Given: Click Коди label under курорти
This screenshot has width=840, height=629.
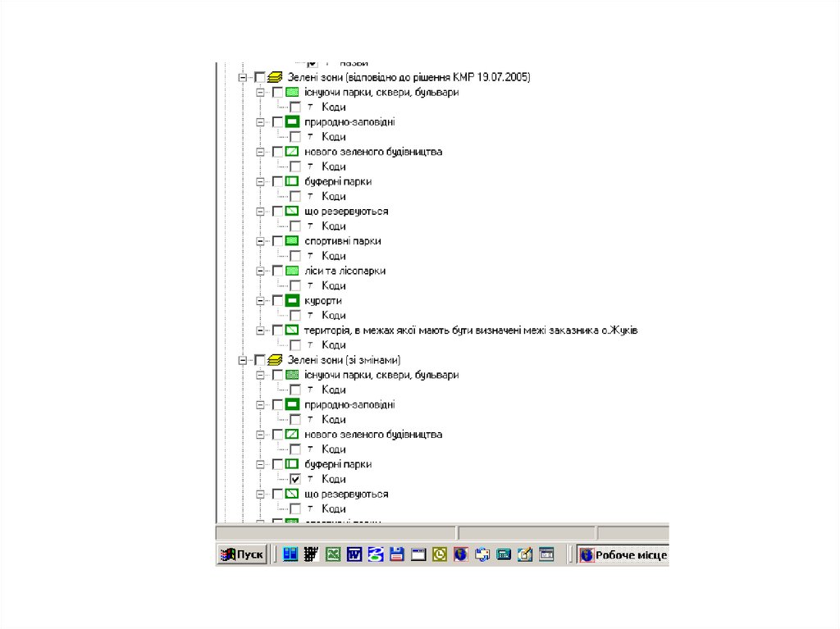Looking at the screenshot, I should tap(333, 316).
